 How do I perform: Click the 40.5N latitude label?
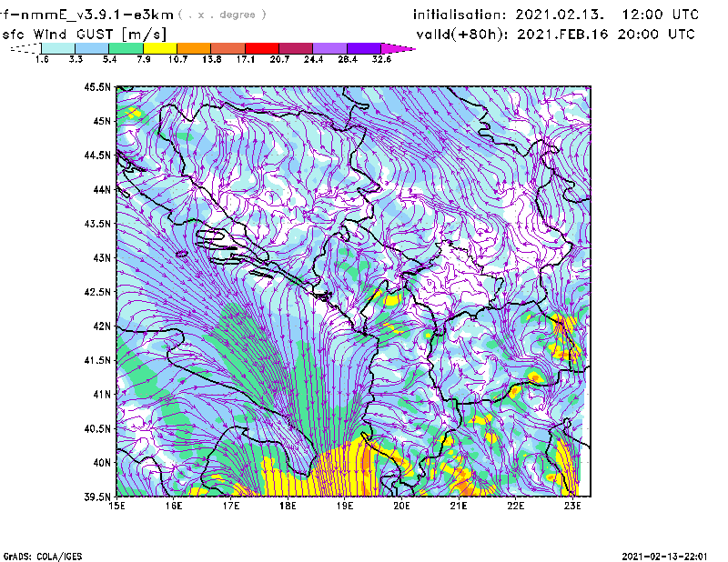[x=97, y=429]
